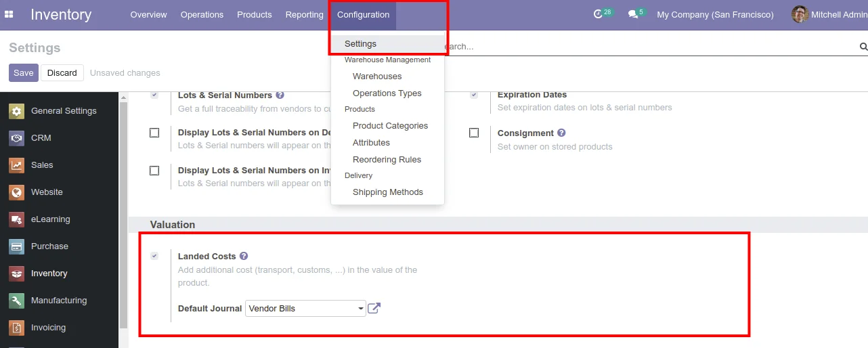Click the Inventory app title
This screenshot has height=348, width=868.
[61, 14]
